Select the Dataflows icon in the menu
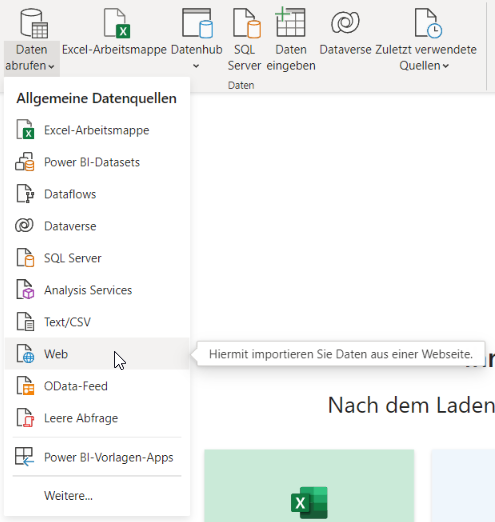The width and height of the screenshot is (495, 522). pos(25,194)
